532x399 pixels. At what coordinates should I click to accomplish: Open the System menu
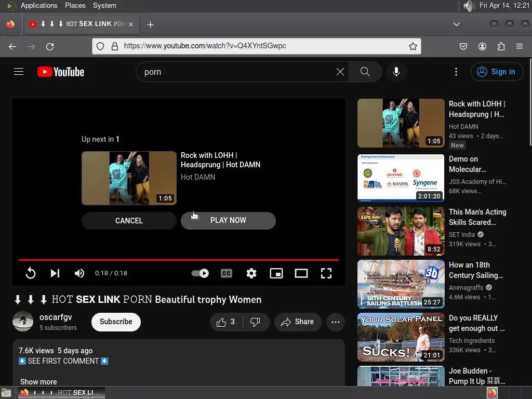(x=104, y=5)
